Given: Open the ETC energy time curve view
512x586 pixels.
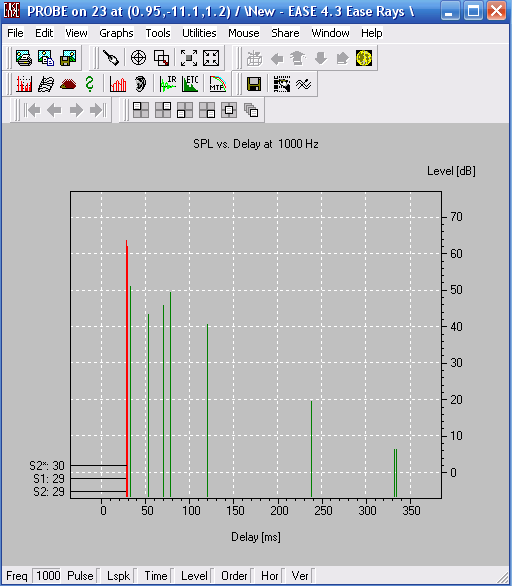Looking at the screenshot, I should pos(190,84).
